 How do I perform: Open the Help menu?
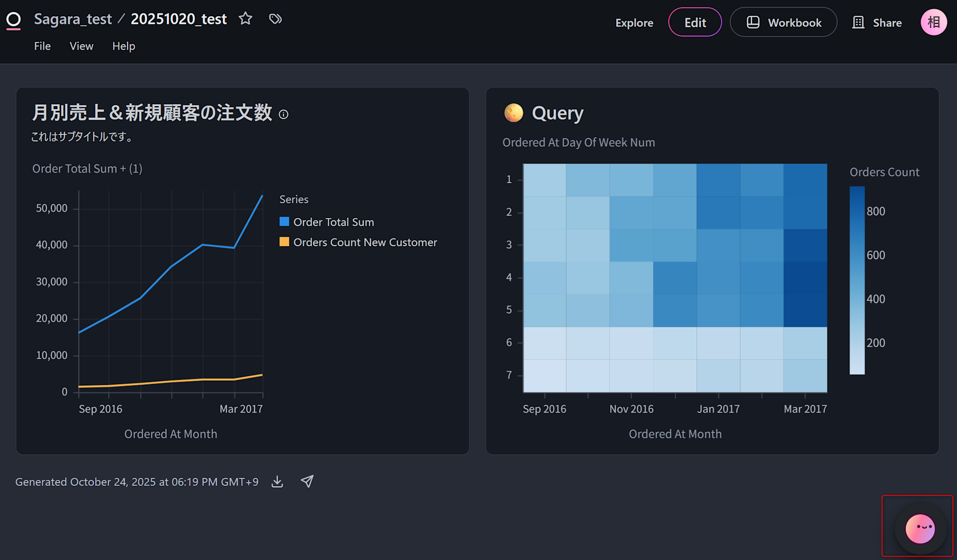tap(123, 46)
